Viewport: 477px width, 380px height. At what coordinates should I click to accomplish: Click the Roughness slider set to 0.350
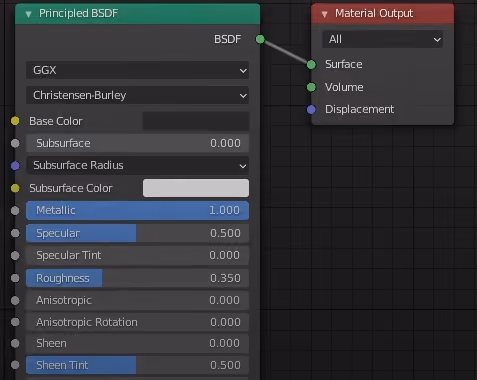tap(137, 278)
